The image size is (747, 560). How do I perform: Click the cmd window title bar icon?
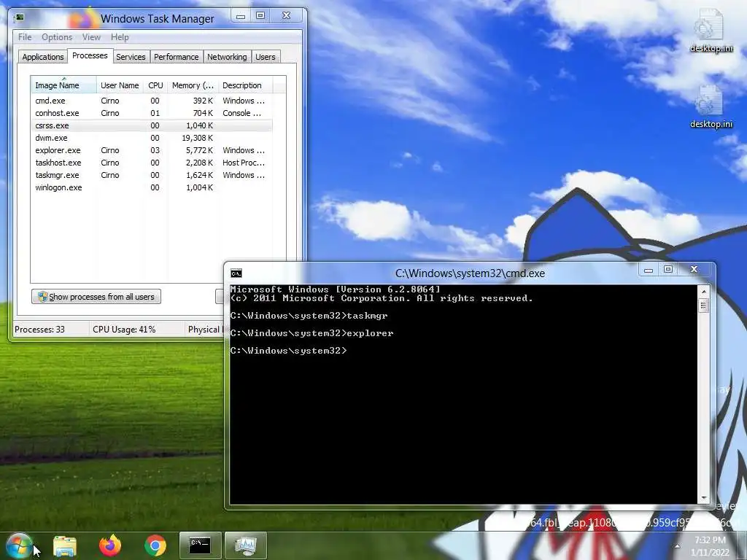tap(236, 273)
